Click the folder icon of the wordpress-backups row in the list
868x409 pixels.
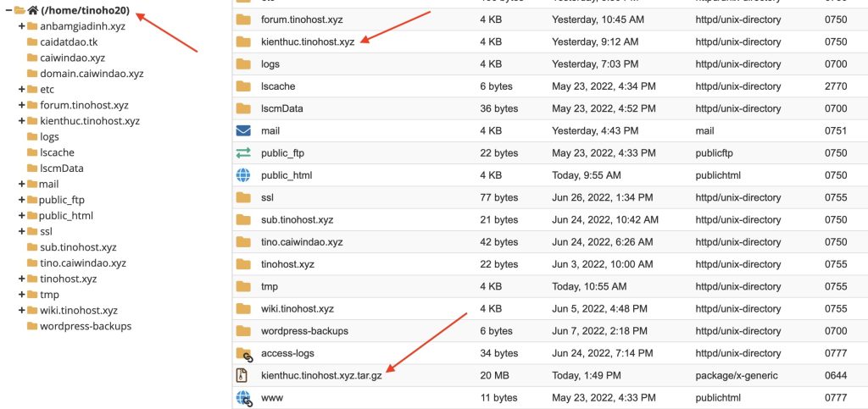(x=243, y=331)
